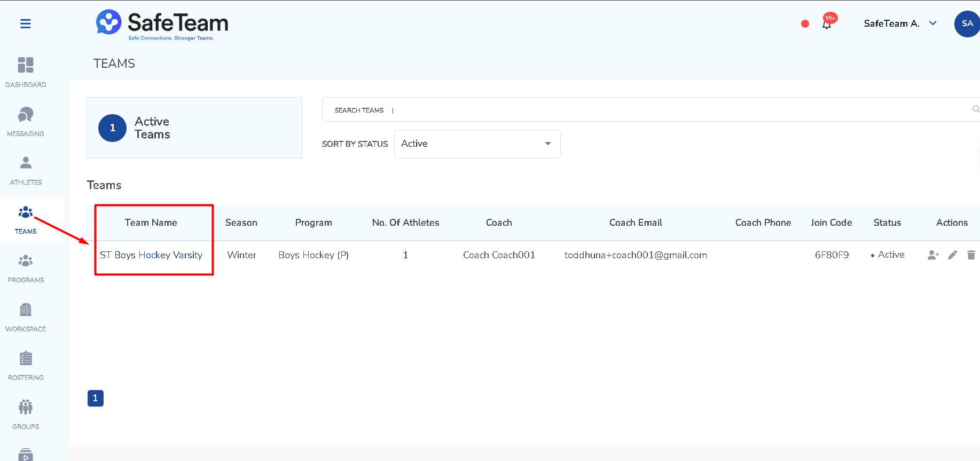This screenshot has width=980, height=461.
Task: Click the Winter season cell
Action: click(242, 255)
